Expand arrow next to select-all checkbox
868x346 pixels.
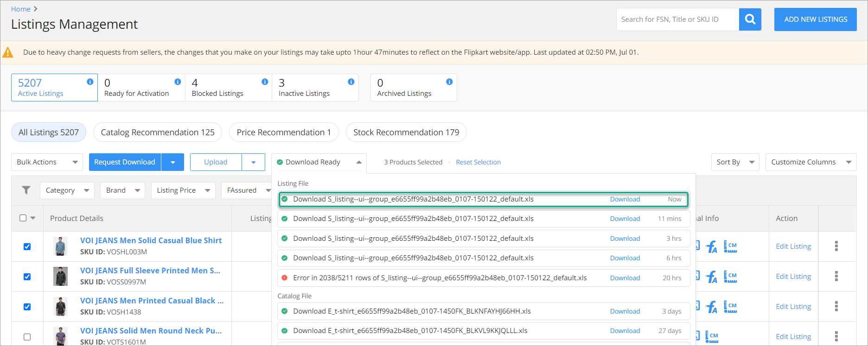pos(33,218)
